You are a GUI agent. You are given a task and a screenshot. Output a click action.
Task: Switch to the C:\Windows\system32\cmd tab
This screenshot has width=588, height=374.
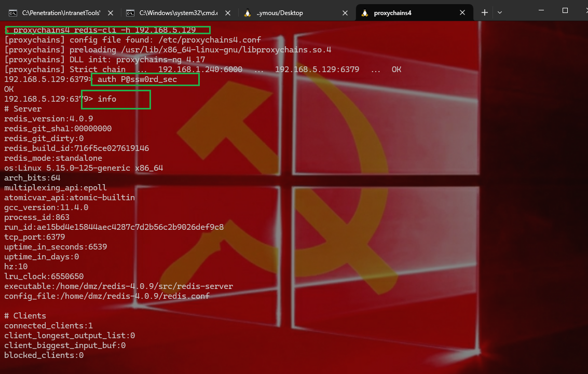pos(178,13)
